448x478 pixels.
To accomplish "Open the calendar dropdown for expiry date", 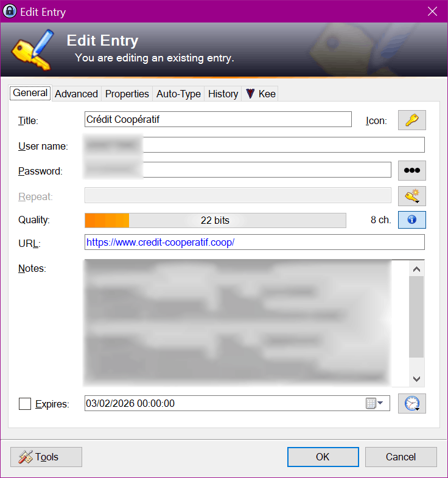I will (374, 403).
